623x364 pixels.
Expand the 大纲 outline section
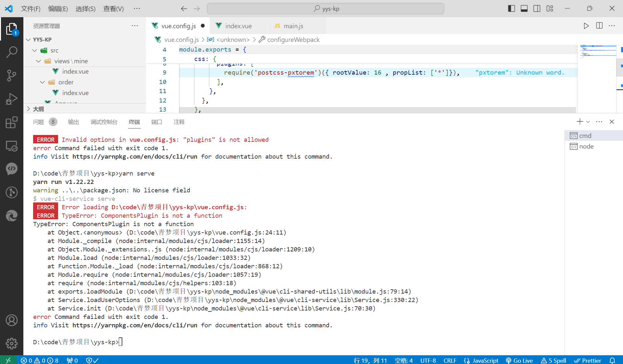(29, 109)
